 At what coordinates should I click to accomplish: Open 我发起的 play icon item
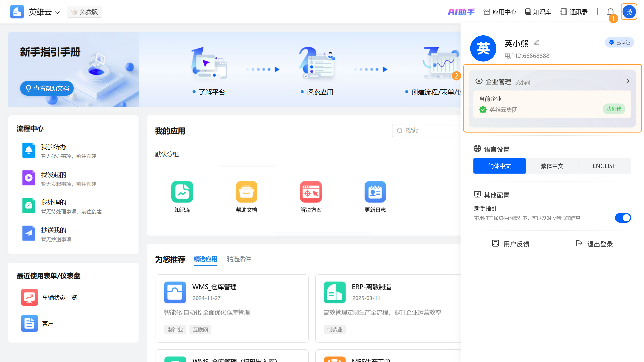pyautogui.click(x=29, y=178)
